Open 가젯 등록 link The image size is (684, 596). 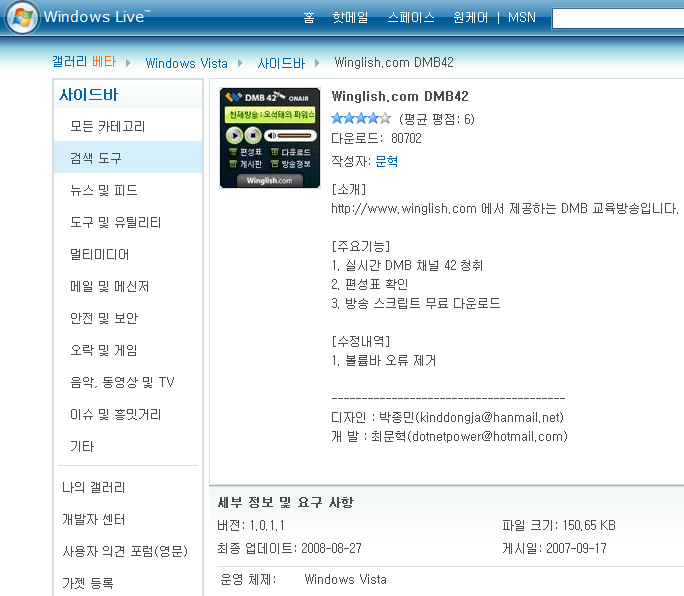coord(88,583)
